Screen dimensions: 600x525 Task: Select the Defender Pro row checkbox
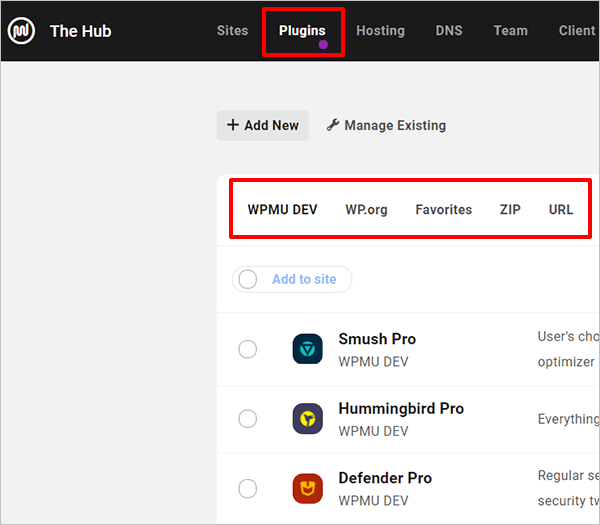tap(248, 488)
